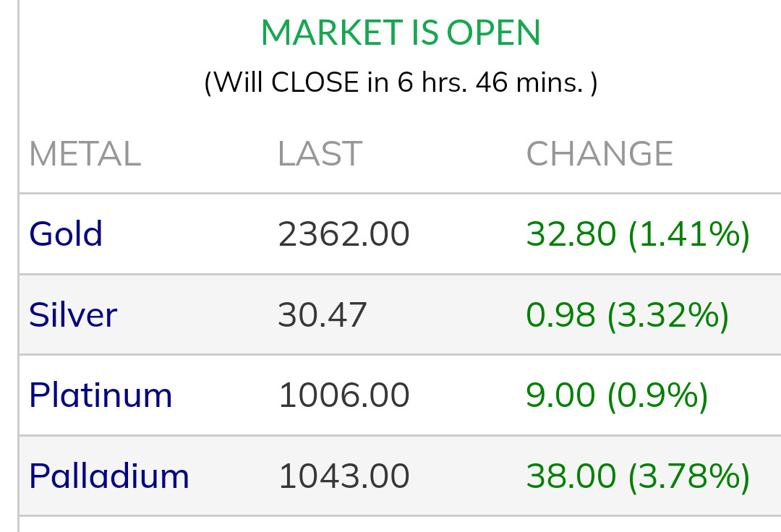Click the LAST column header
The image size is (781, 532).
pos(320,154)
